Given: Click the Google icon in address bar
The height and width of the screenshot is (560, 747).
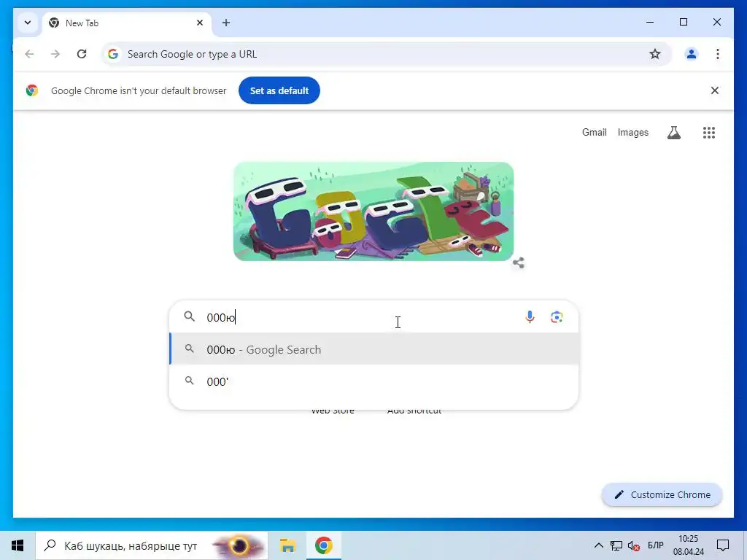Looking at the screenshot, I should tap(113, 54).
